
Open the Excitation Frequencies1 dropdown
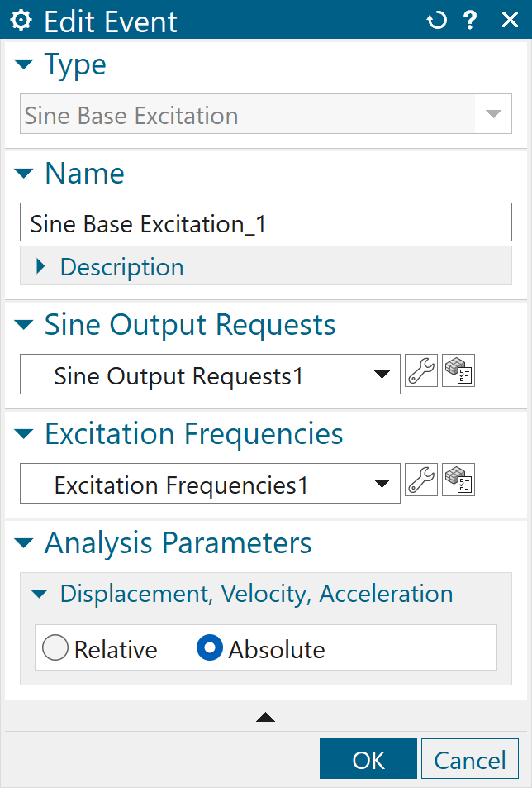pos(381,483)
